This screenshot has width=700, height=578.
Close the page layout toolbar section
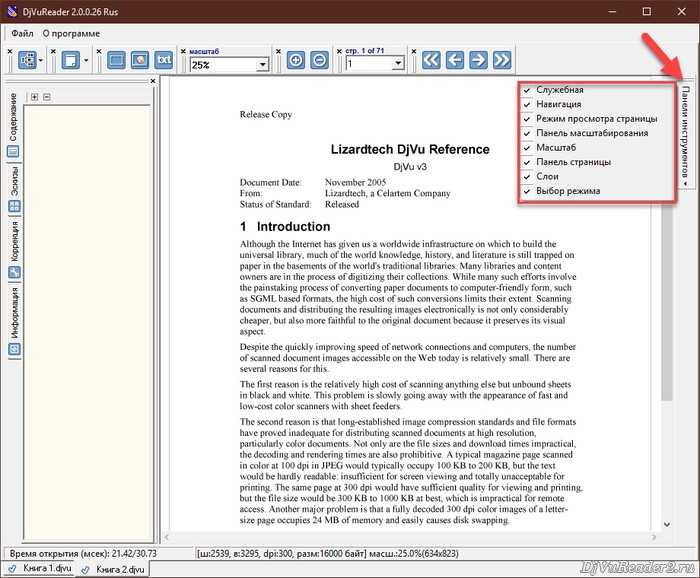click(x=53, y=52)
